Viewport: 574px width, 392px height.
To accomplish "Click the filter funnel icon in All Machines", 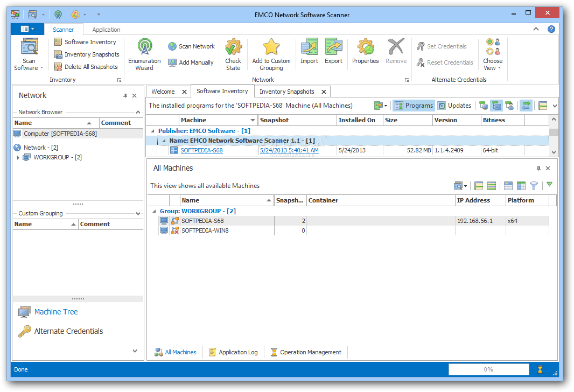I will click(x=534, y=186).
